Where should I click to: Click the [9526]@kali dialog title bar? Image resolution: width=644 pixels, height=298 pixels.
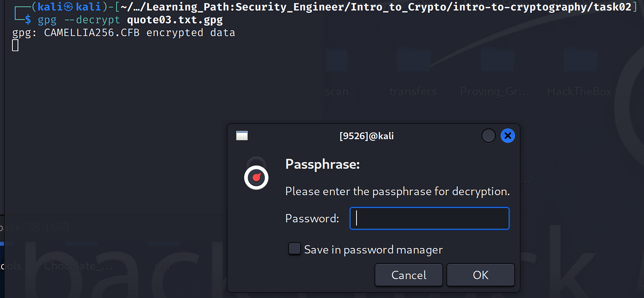[x=367, y=135]
